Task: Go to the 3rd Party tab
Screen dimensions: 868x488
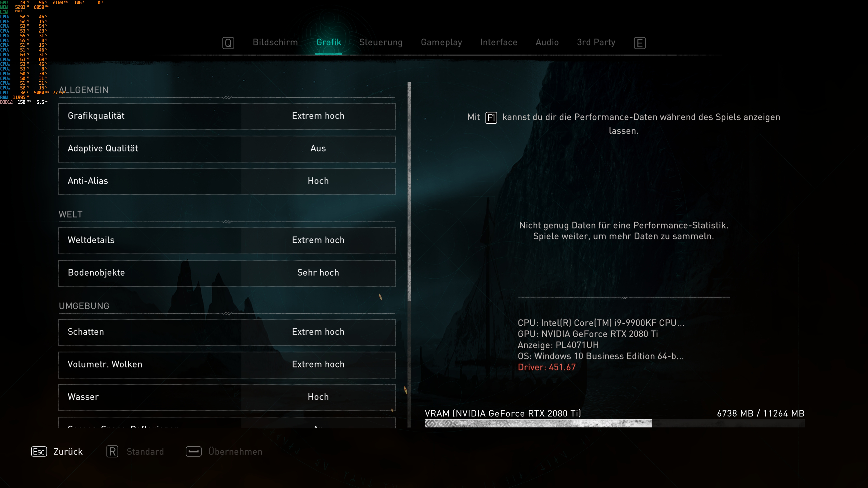Action: point(596,42)
